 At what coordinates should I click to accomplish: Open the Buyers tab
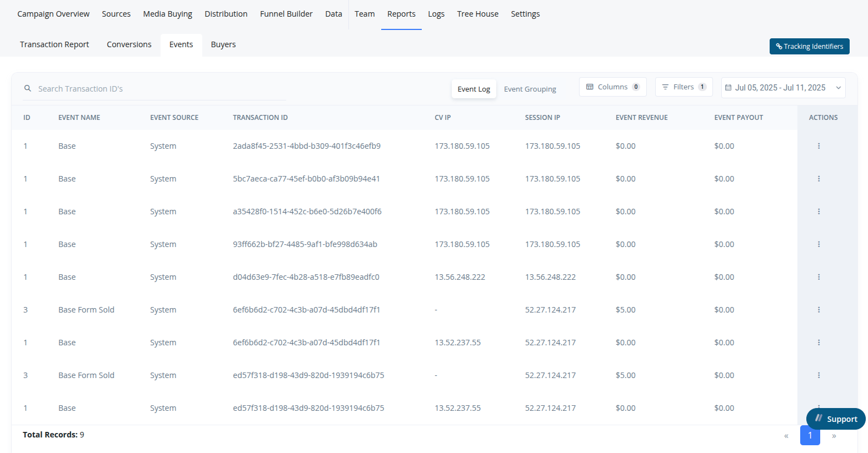coord(223,44)
